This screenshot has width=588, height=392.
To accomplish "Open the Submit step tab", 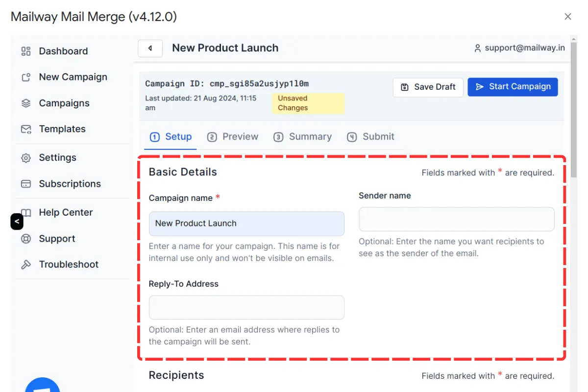I will [x=371, y=137].
